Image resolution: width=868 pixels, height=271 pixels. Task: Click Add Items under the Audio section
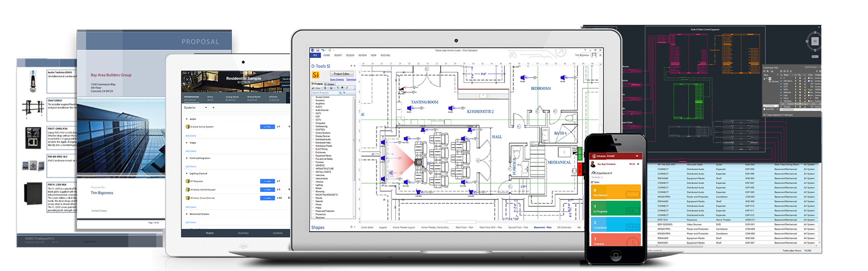[x=191, y=135]
